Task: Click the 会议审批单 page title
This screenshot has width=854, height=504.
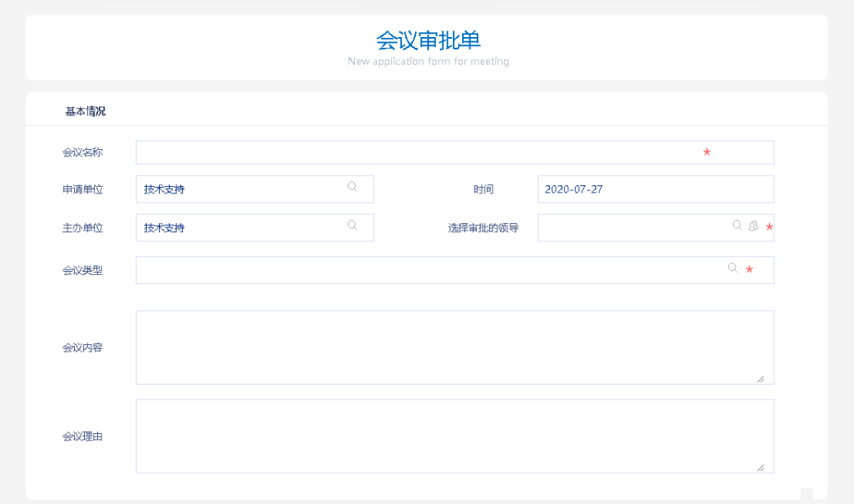Action: (428, 40)
